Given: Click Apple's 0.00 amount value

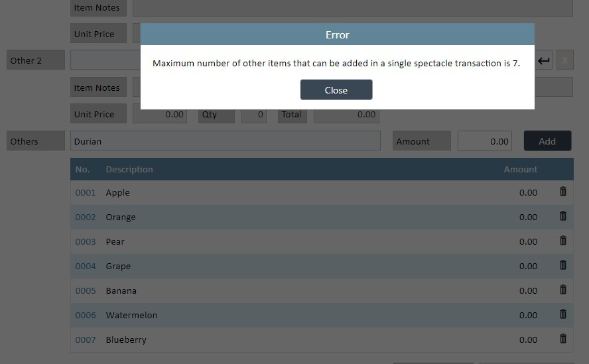Looking at the screenshot, I should [x=528, y=193].
